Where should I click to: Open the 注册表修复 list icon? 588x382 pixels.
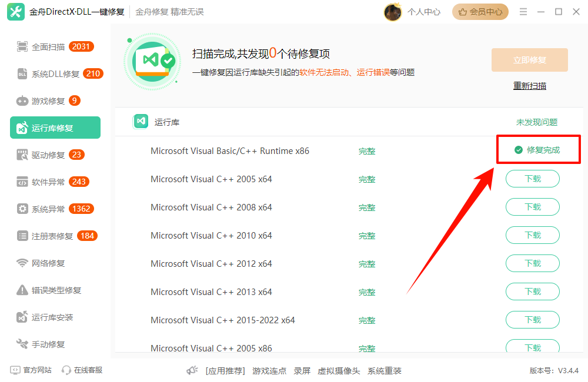click(22, 236)
